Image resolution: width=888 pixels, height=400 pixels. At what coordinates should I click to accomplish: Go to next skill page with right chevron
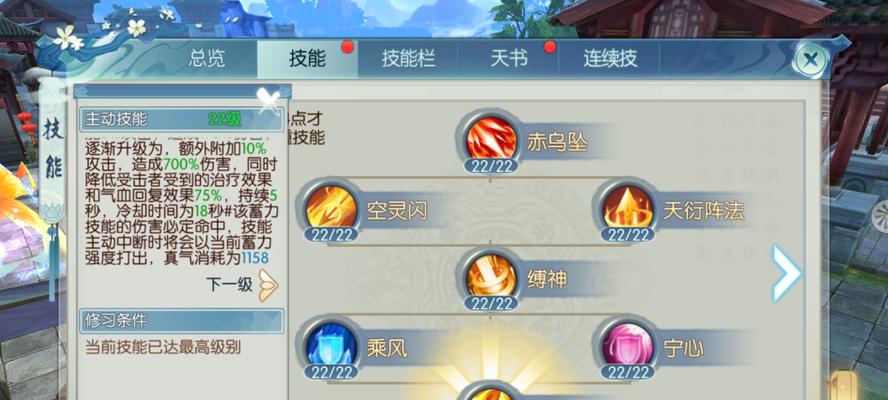pos(787,273)
